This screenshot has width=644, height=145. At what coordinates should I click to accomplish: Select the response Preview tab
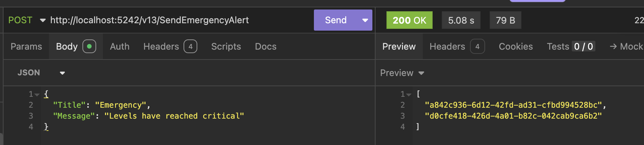399,46
